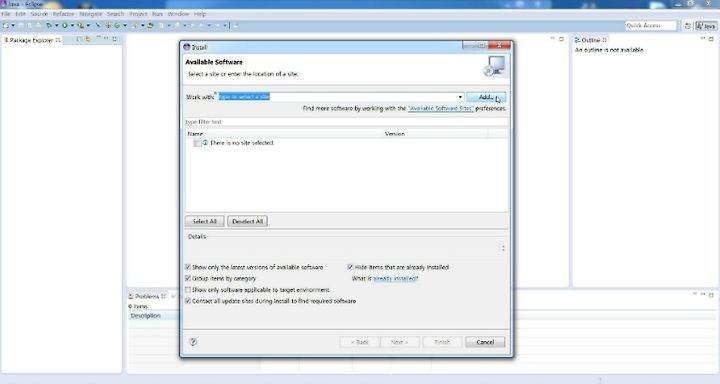Select the Outline tab
The width and height of the screenshot is (720, 384).
click(x=591, y=40)
